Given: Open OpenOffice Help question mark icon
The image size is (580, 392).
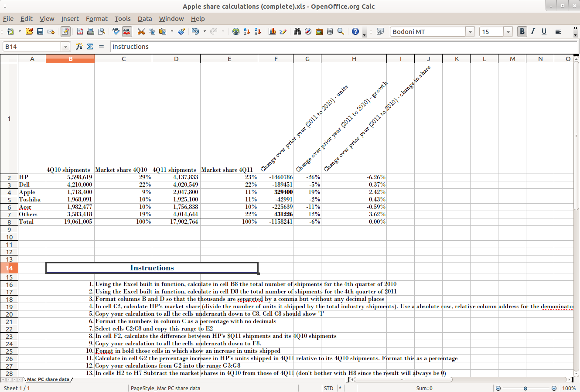Looking at the screenshot, I should pos(355,31).
